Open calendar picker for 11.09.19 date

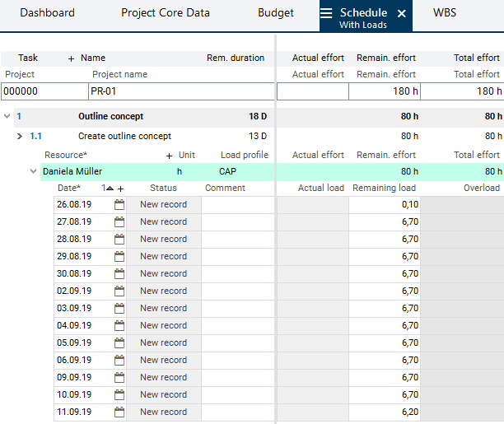click(x=119, y=412)
